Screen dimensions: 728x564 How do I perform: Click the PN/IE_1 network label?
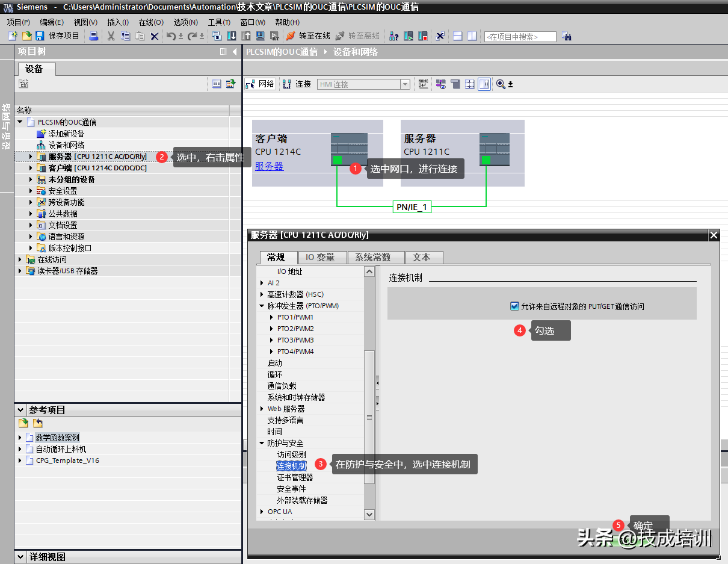pyautogui.click(x=412, y=207)
